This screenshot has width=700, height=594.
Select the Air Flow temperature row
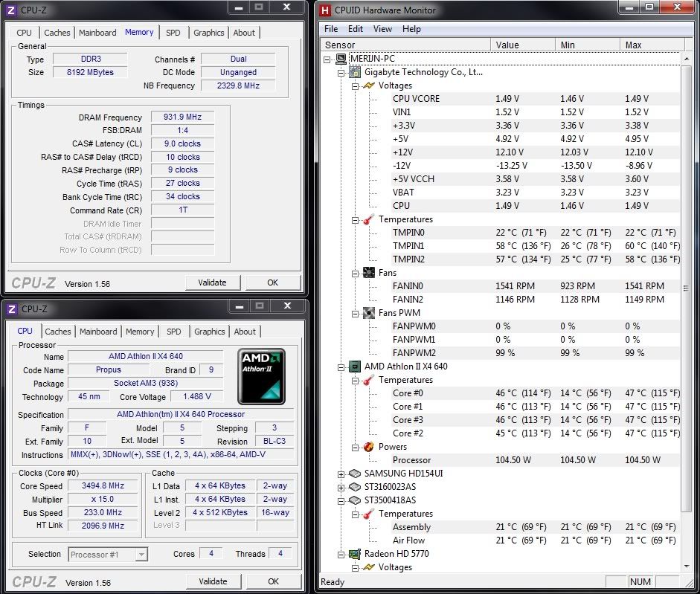click(536, 540)
